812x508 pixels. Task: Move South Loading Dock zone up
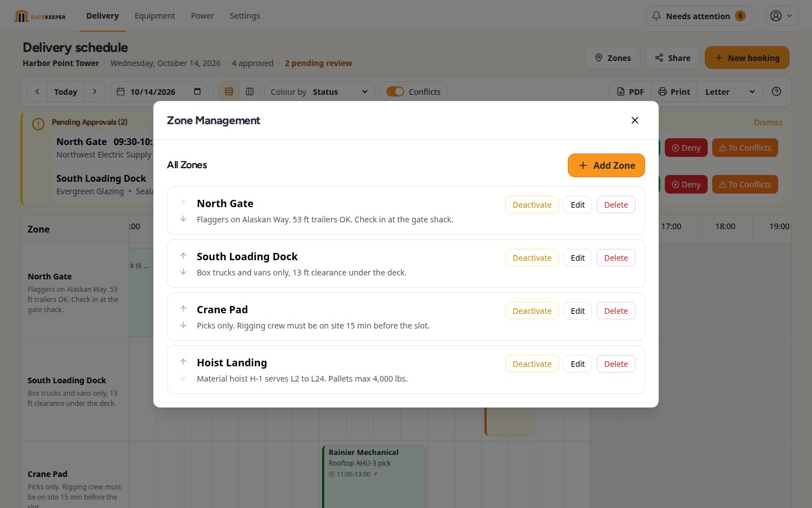[x=183, y=256]
